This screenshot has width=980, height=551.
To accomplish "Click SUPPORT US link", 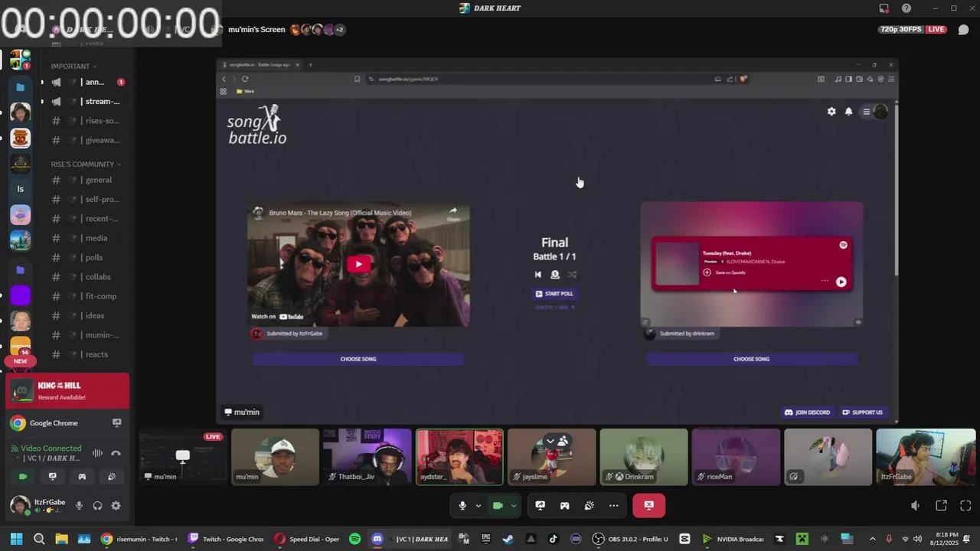I will tap(862, 412).
